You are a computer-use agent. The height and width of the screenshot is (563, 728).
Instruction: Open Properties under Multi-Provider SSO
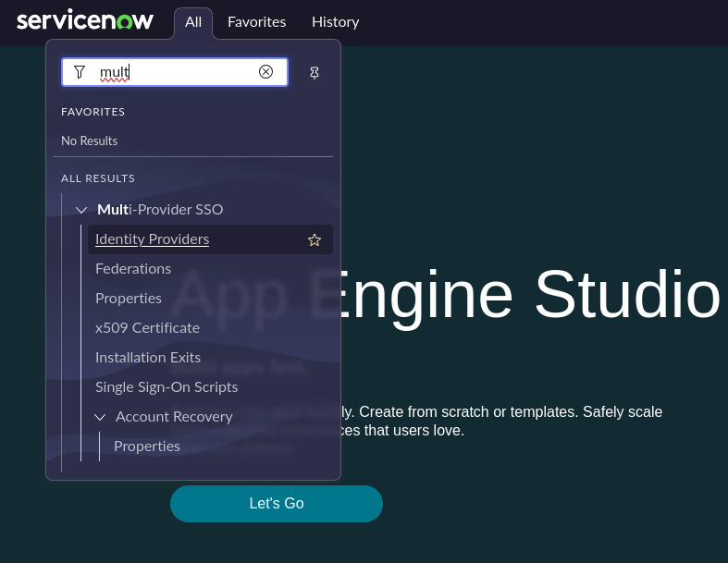tap(129, 299)
